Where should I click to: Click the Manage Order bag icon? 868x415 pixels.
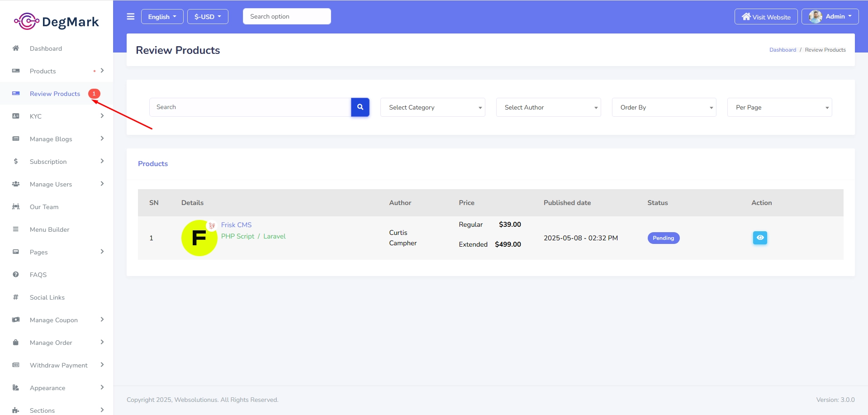pos(16,342)
